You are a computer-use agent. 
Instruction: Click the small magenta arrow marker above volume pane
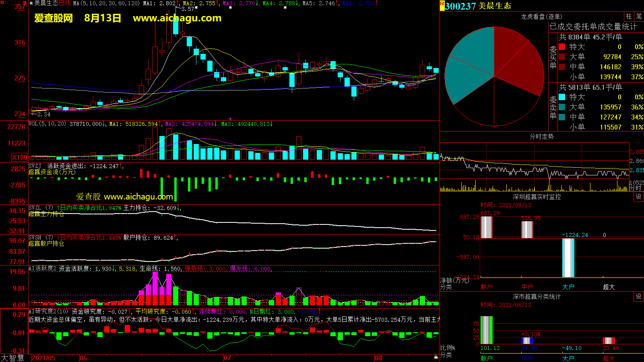230,119
